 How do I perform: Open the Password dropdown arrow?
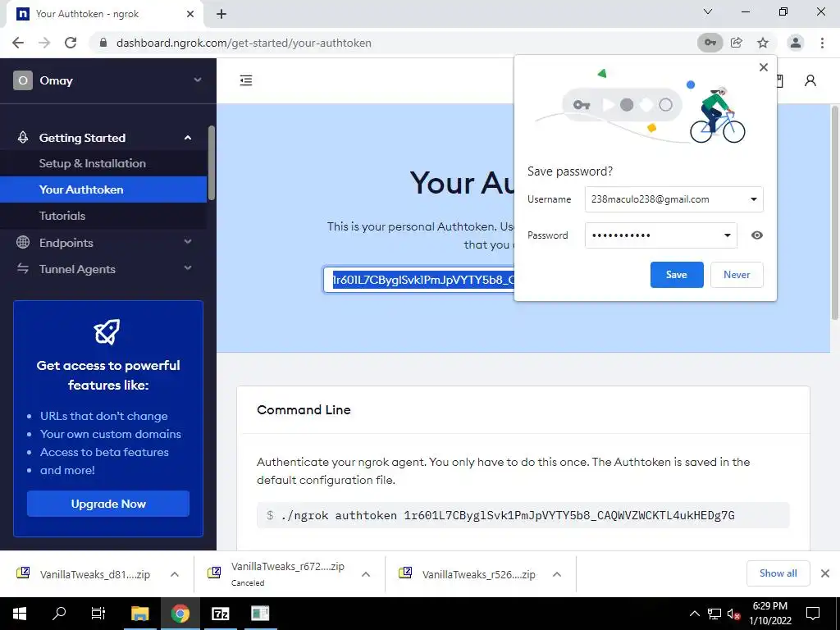[x=728, y=235]
